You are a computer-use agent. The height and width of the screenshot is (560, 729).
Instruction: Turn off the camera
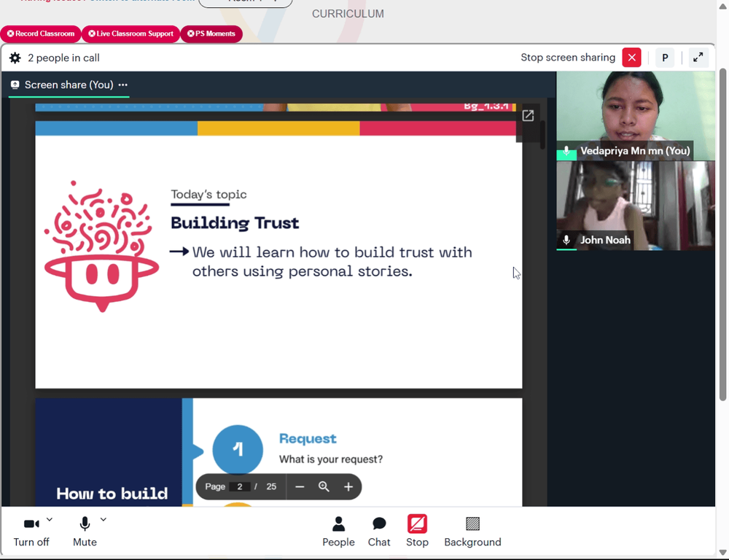tap(31, 531)
